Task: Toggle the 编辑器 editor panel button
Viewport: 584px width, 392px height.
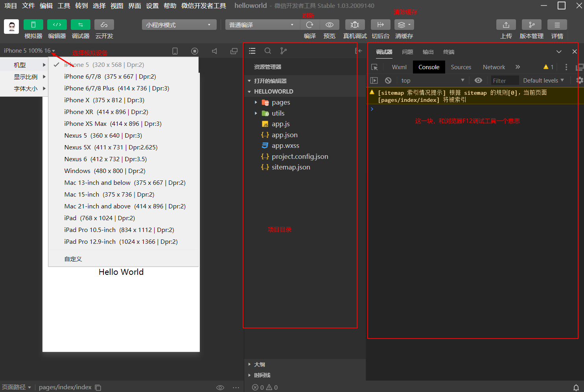Action: coord(57,25)
